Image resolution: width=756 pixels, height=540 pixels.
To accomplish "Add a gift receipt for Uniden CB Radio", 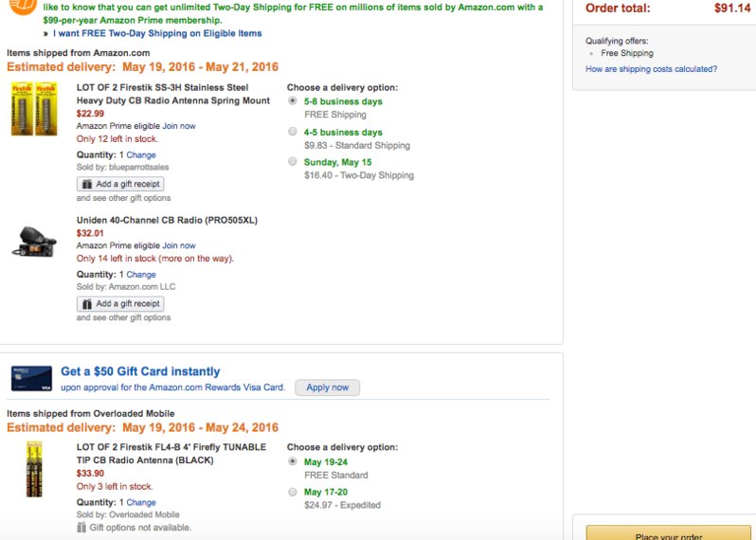I will click(120, 304).
